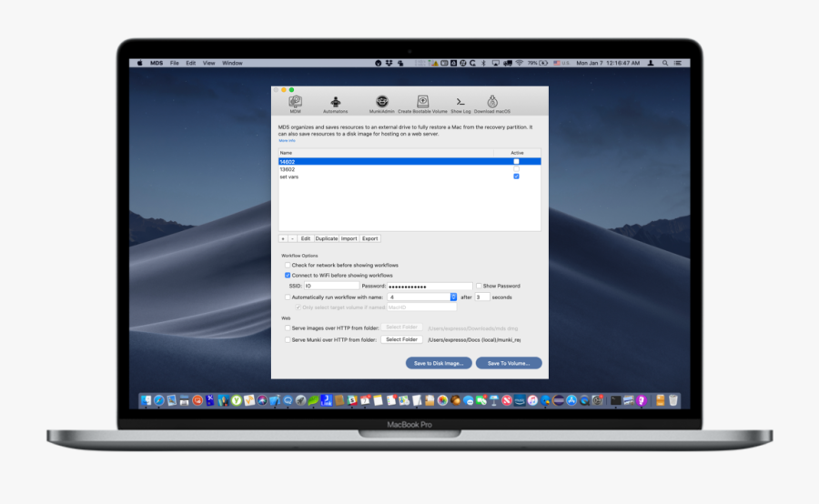
Task: Remove workflow with the minus button
Action: (292, 238)
